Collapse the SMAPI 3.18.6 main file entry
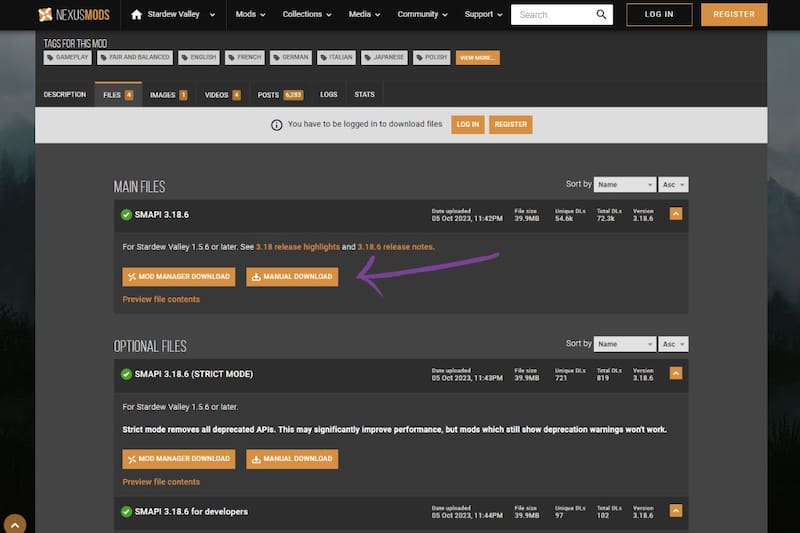This screenshot has height=533, width=800. point(676,213)
